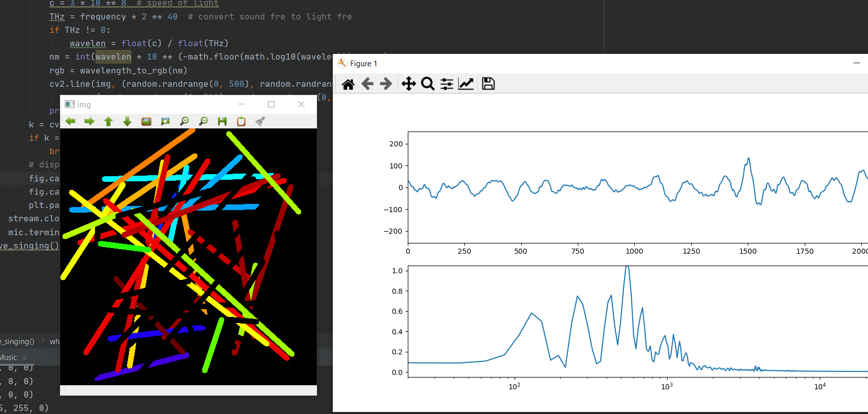Go back to previous view in Figure 1

click(367, 84)
